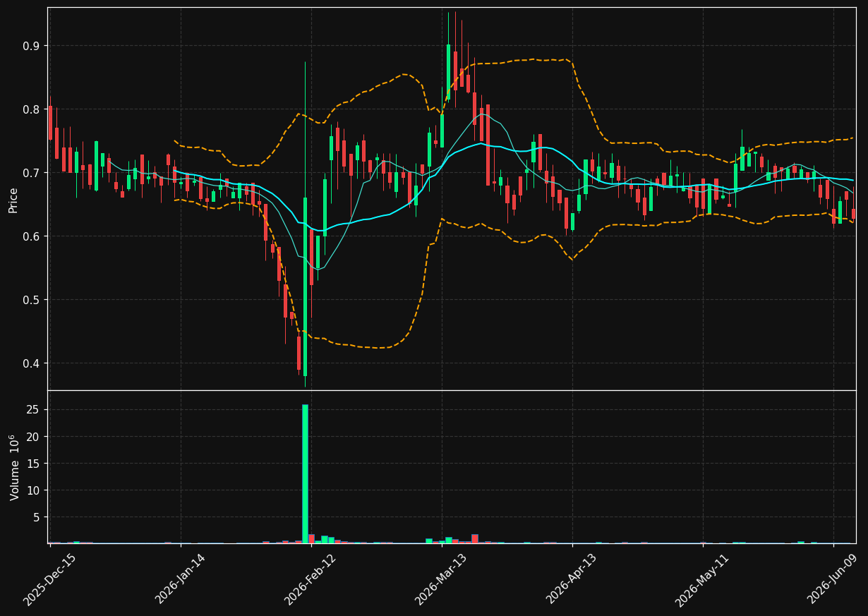
Task: Click the 2026-May-11 date label
Action: coord(702,580)
